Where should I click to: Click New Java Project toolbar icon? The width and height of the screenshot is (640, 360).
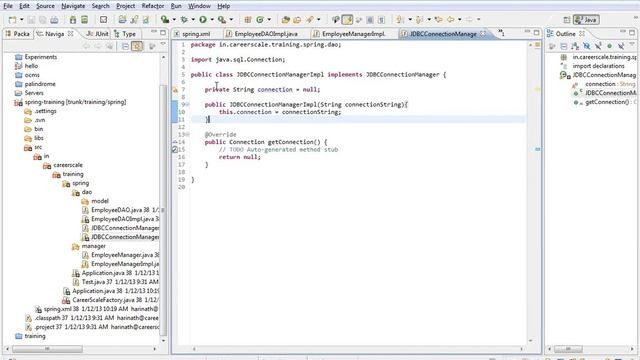pyautogui.click(x=122, y=20)
